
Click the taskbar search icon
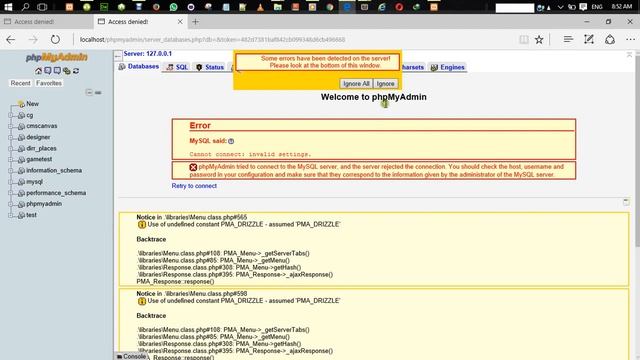pyautogui.click(x=25, y=7)
